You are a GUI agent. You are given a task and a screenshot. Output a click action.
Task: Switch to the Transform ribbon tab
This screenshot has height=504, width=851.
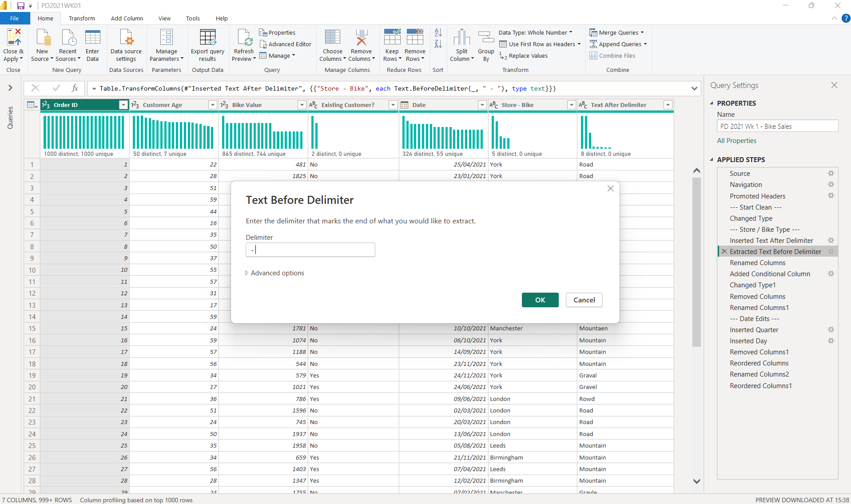point(82,19)
